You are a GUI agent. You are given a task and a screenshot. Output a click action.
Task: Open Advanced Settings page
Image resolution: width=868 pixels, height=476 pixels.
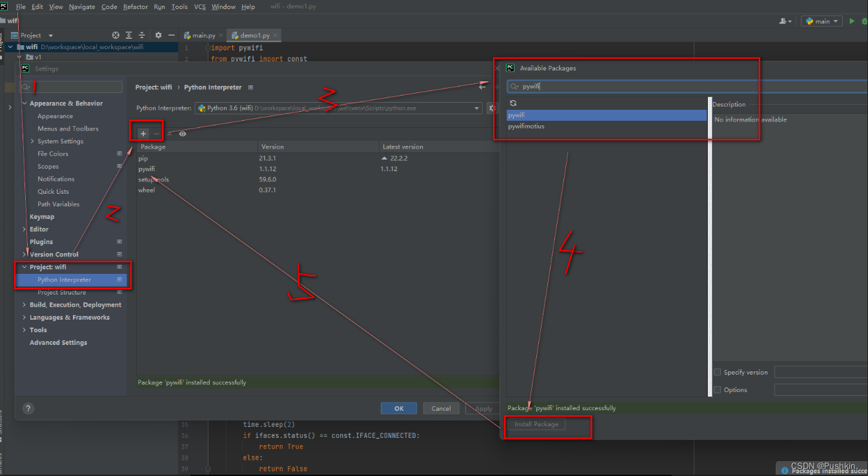click(x=58, y=342)
